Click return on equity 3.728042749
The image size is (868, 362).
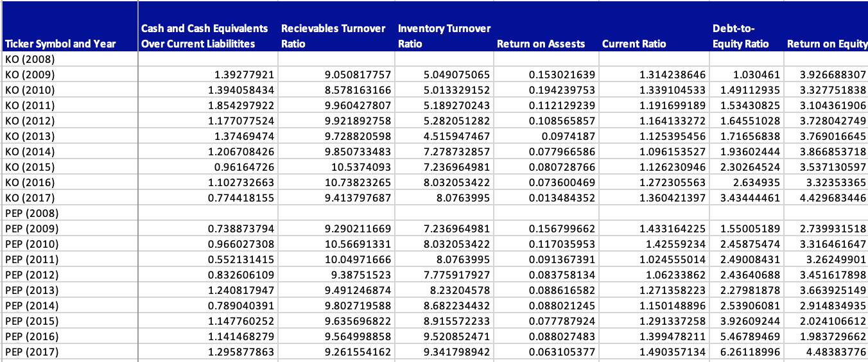[x=826, y=121]
